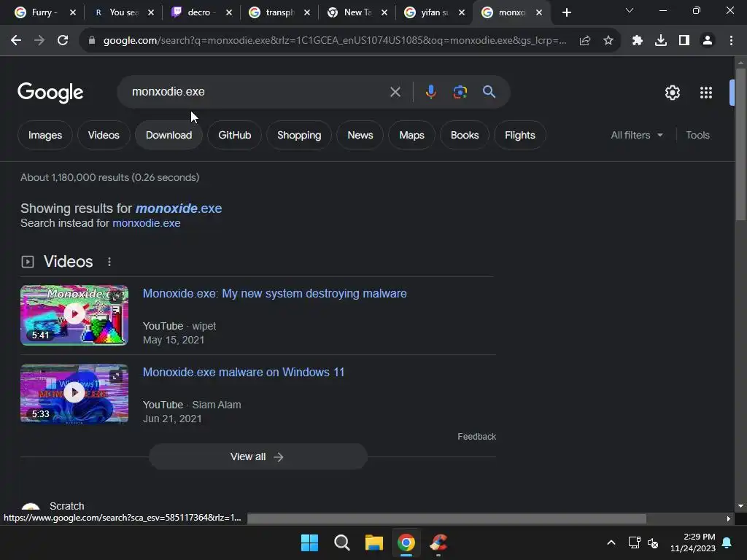747x560 pixels.
Task: Open Windows taskbar search
Action: coord(341,542)
